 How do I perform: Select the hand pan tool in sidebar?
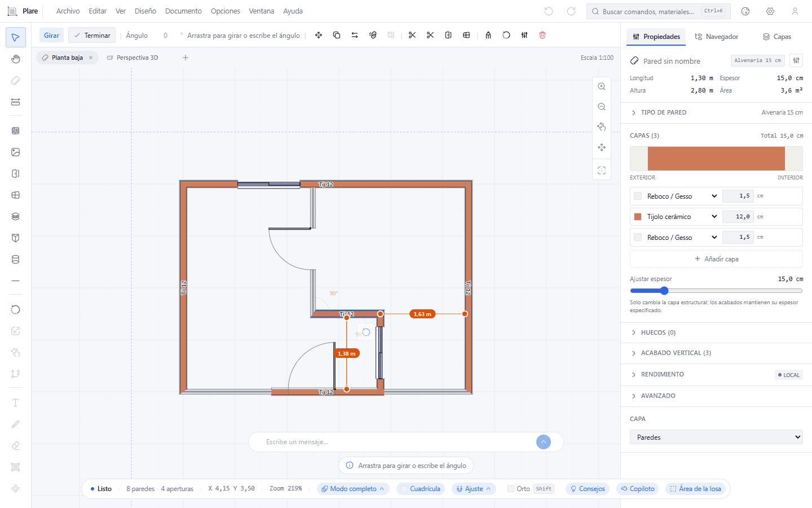[x=16, y=59]
